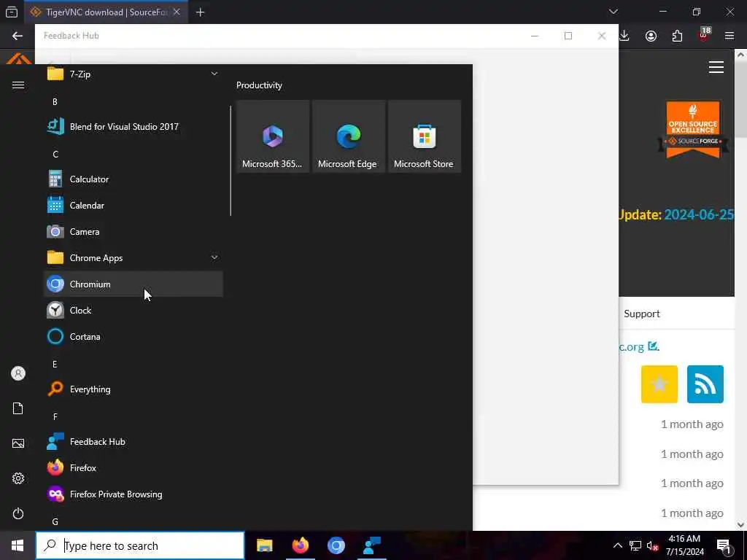Open the Microsoft Store tile
Viewport: 747px width, 560px height.
(x=424, y=136)
